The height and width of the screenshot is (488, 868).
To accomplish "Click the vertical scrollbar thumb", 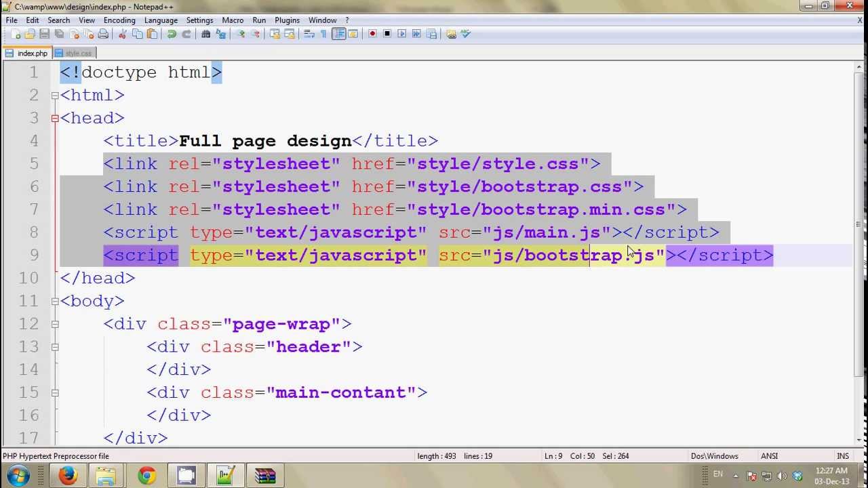I will (859, 224).
